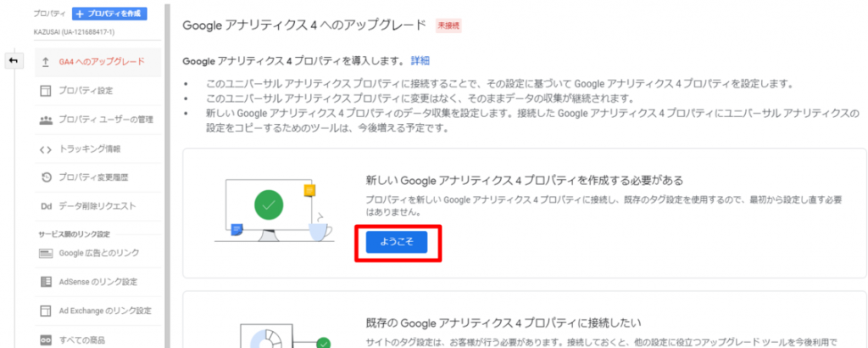Click the Google 広告とのリンク icon
Viewport: 868px width, 348px height.
(x=46, y=253)
